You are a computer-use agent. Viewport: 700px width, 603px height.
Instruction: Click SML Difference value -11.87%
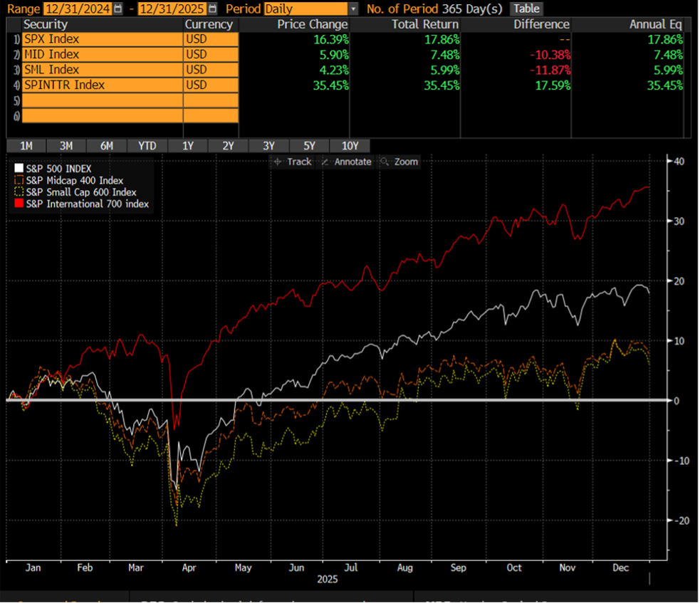[x=550, y=70]
